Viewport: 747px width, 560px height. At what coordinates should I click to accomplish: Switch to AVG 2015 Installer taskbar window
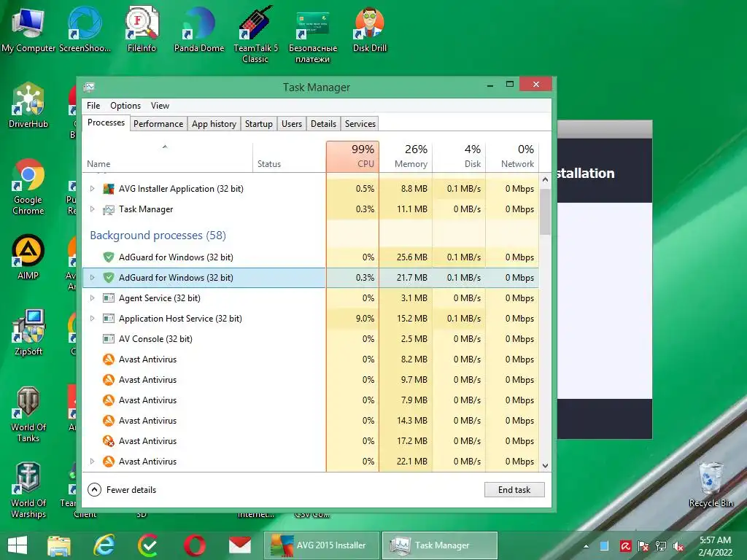(322, 545)
